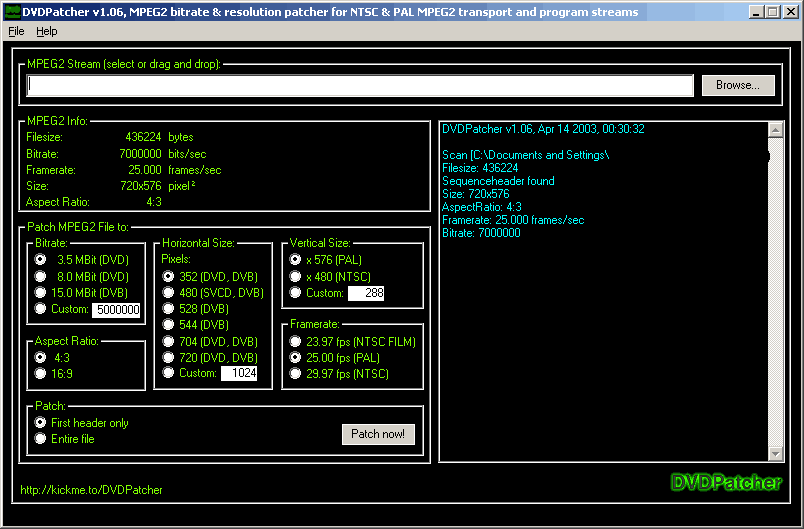Click the 'Framerate: 25.000 frames/sec' log line
The height and width of the screenshot is (529, 804).
513,220
